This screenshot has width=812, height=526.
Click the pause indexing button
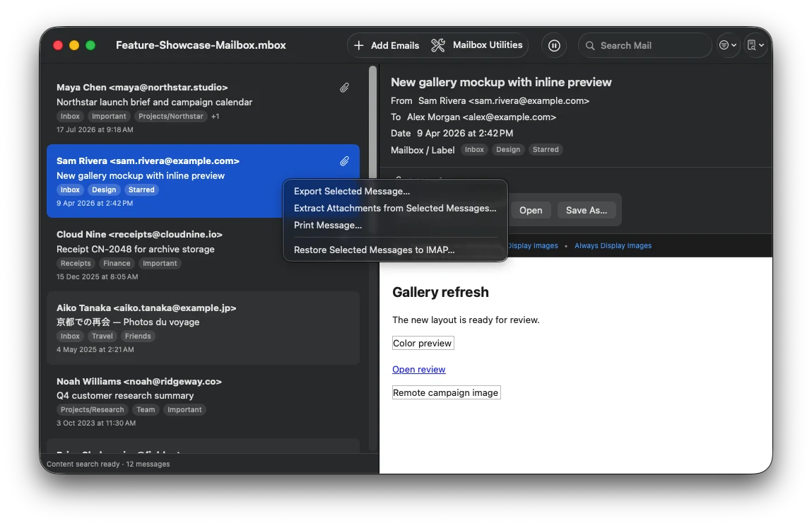tap(554, 46)
